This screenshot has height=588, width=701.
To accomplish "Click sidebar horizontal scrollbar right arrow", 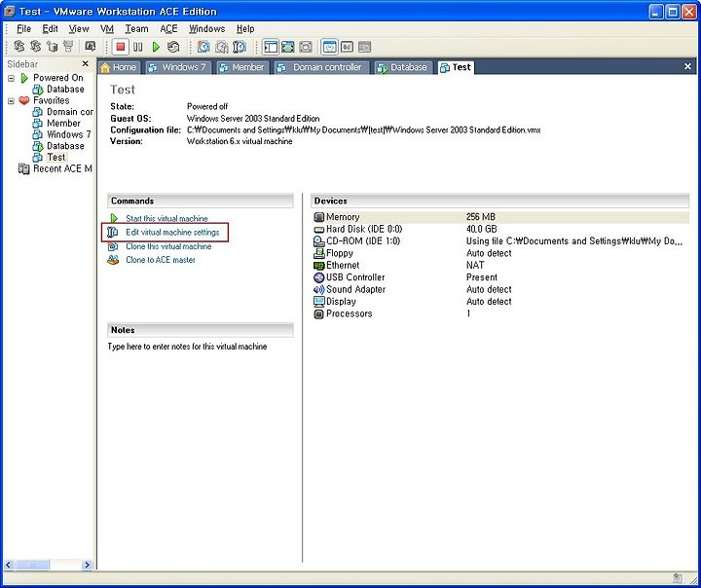I will [88, 566].
